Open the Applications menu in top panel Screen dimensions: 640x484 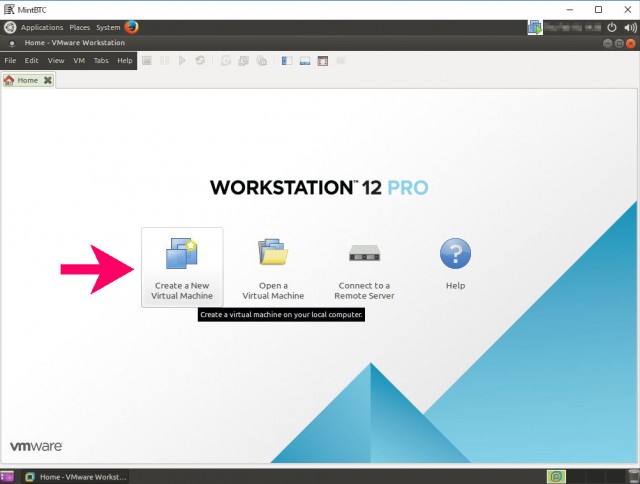[42, 27]
